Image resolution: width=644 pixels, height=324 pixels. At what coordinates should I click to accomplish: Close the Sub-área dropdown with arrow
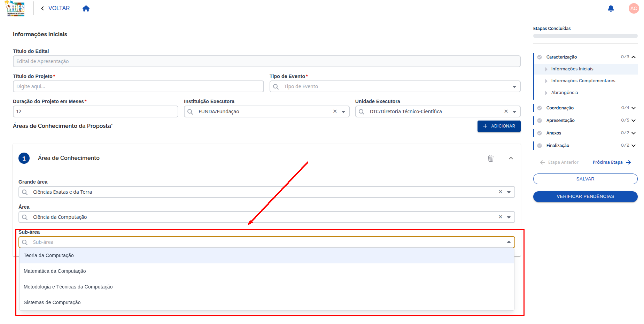pos(509,242)
